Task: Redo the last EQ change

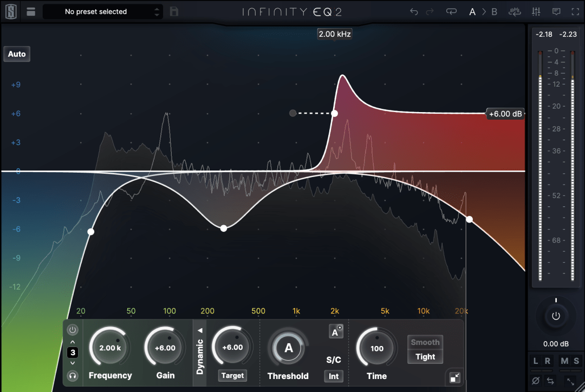Action: click(430, 11)
